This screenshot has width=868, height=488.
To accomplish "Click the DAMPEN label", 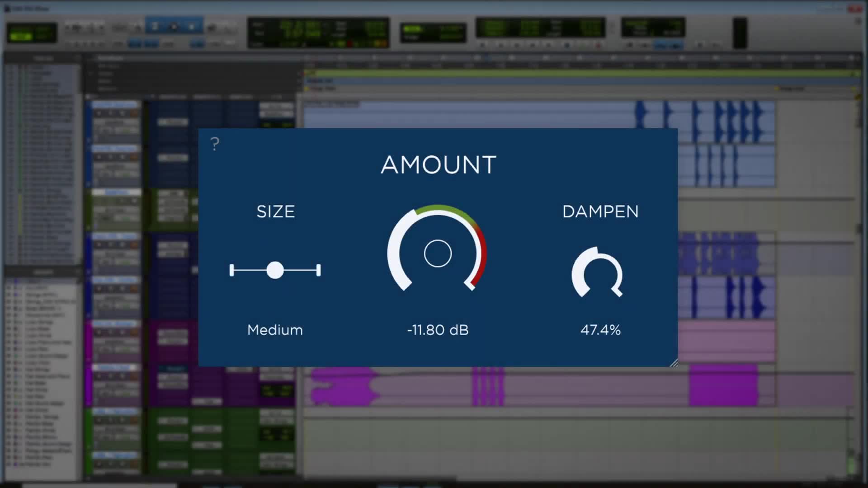I will click(600, 211).
